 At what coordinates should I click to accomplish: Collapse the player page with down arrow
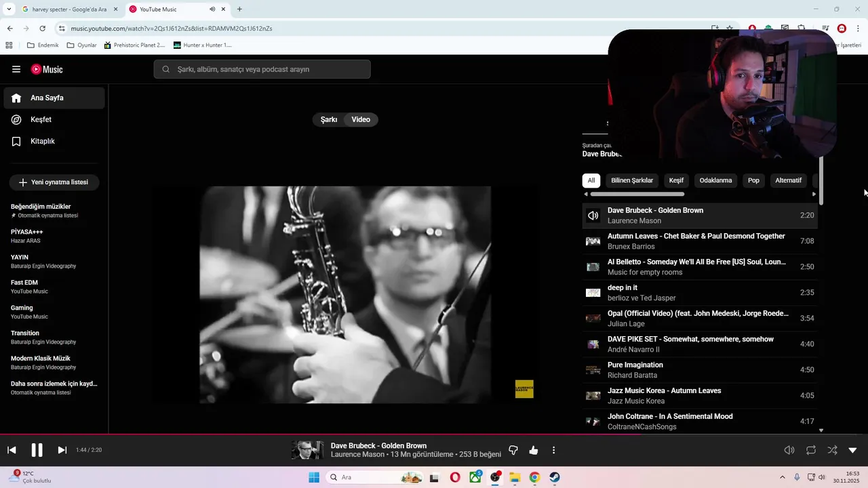point(853,450)
